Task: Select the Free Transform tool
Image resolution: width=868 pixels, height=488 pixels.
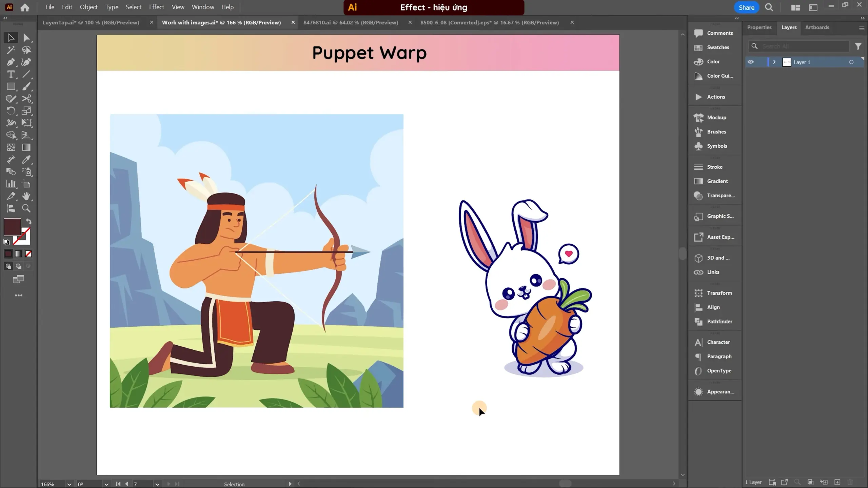Action: pyautogui.click(x=26, y=123)
